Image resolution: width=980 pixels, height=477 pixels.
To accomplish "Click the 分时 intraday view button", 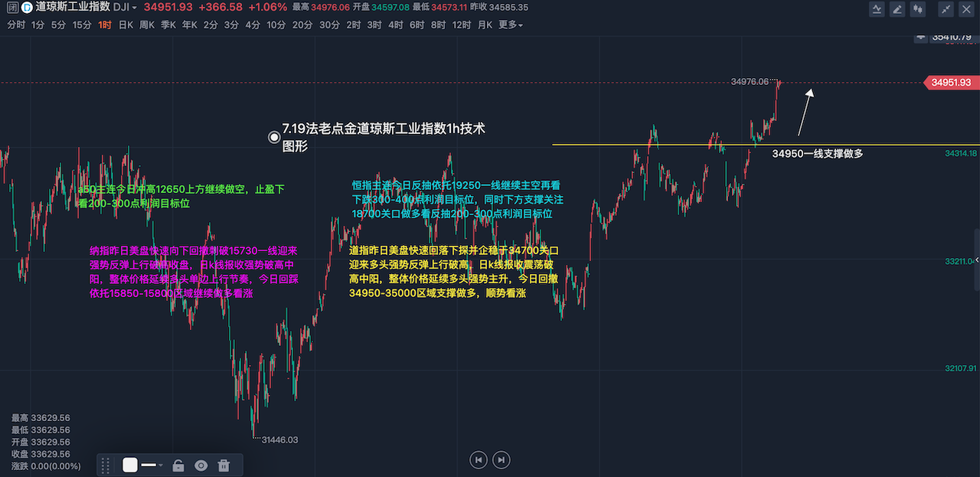I will click(x=15, y=25).
